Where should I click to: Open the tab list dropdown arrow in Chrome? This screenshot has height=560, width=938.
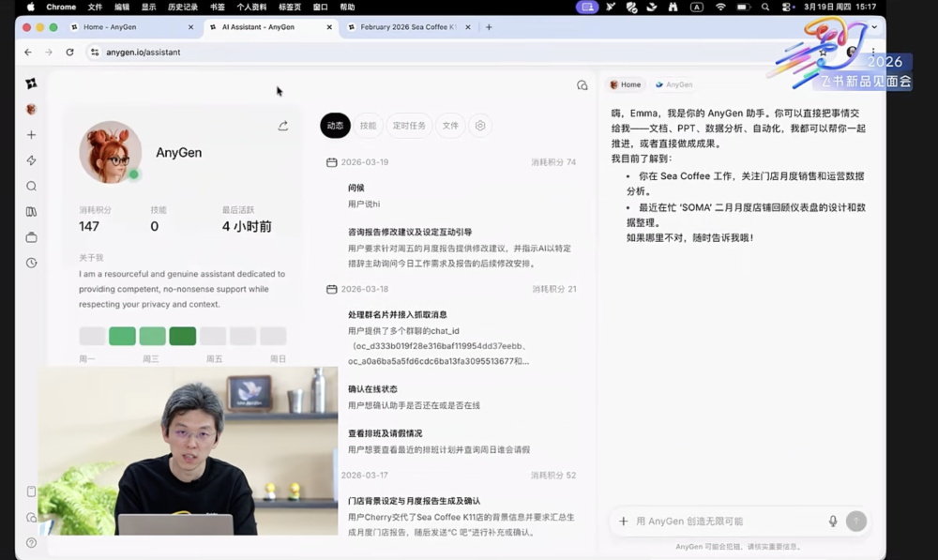pos(874,27)
